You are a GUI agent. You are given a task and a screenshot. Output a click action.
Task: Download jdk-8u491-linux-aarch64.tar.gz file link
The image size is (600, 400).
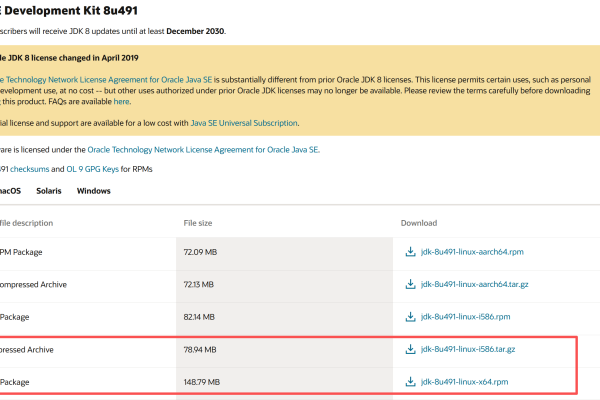[474, 284]
